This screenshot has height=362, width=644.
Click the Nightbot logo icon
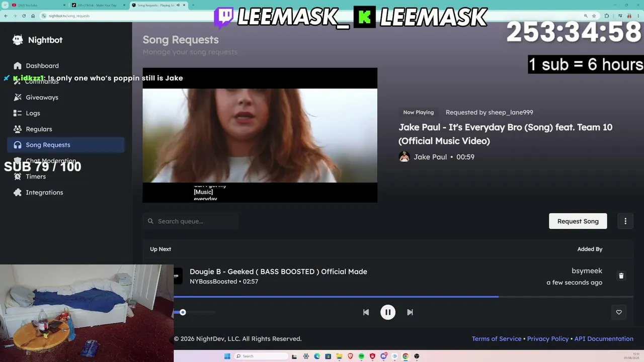click(18, 40)
